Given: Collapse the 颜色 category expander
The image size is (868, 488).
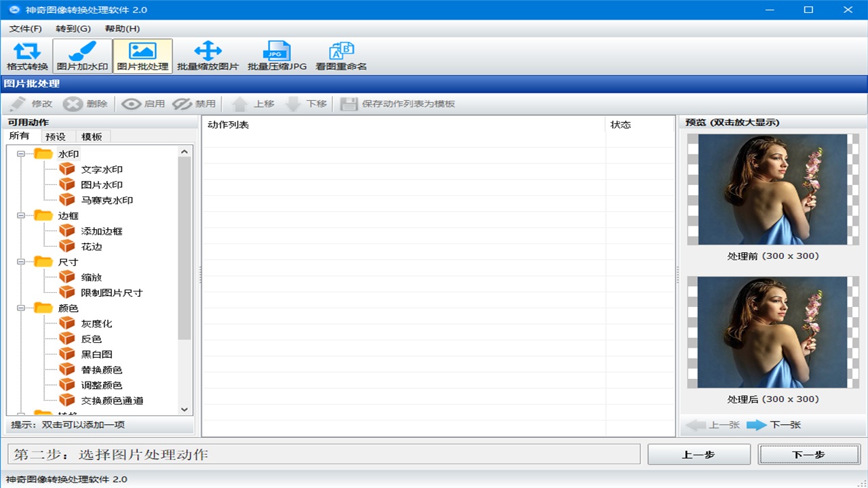Looking at the screenshot, I should pos(21,308).
